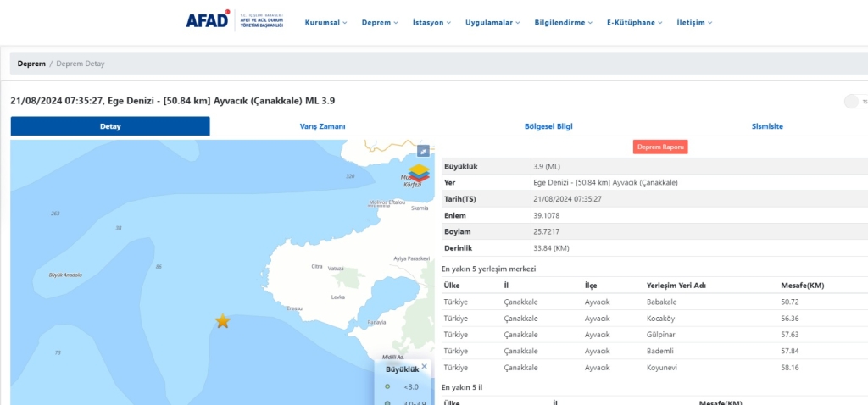The image size is (868, 405).
Task: Open the E-Kütüphane dropdown
Action: click(634, 23)
